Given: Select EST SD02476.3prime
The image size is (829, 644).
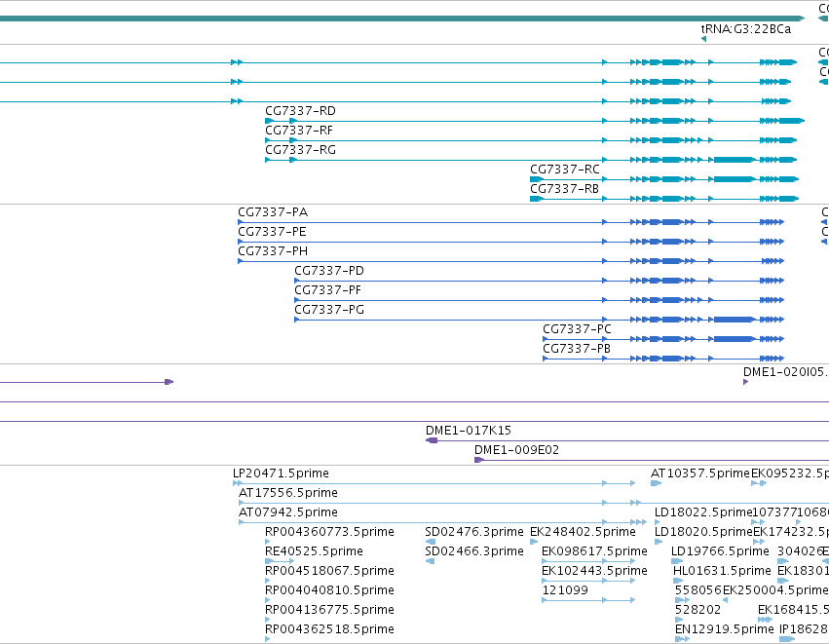Looking at the screenshot, I should (x=474, y=532).
